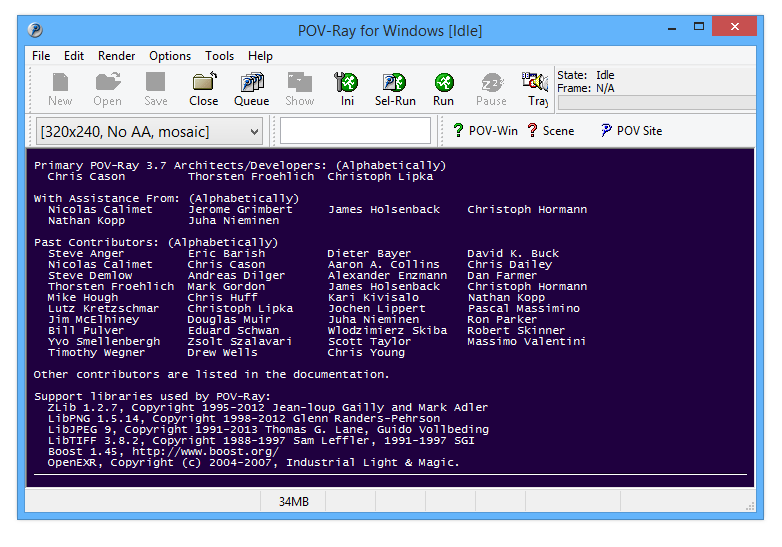Click the command line input field
Screen dimensions: 782x547
(x=355, y=131)
